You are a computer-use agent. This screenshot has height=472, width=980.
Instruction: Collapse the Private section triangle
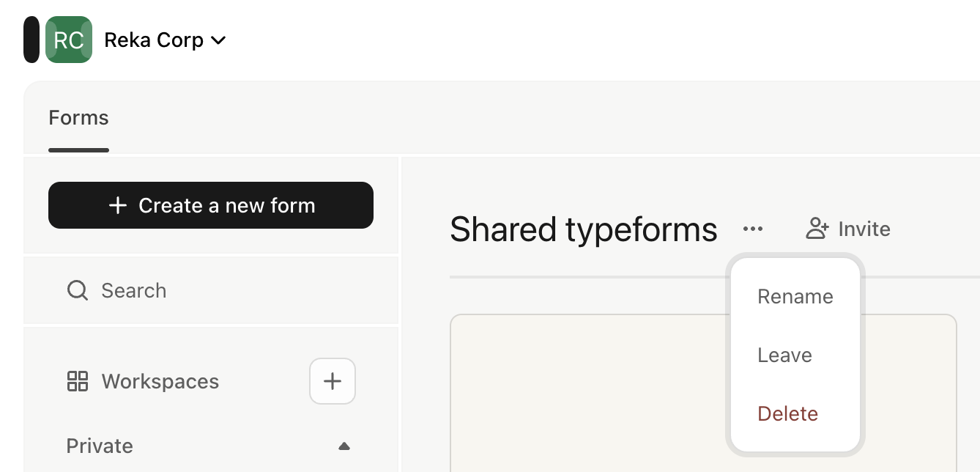click(344, 446)
